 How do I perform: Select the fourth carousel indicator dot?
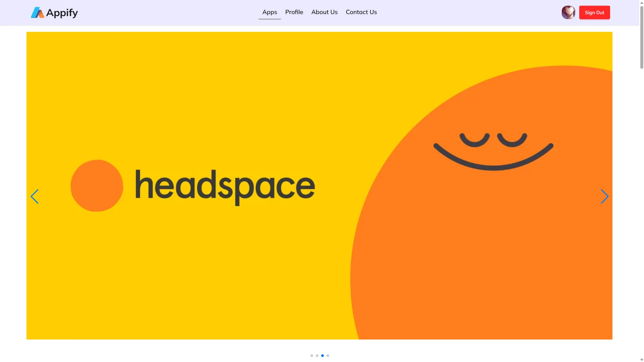(328, 356)
